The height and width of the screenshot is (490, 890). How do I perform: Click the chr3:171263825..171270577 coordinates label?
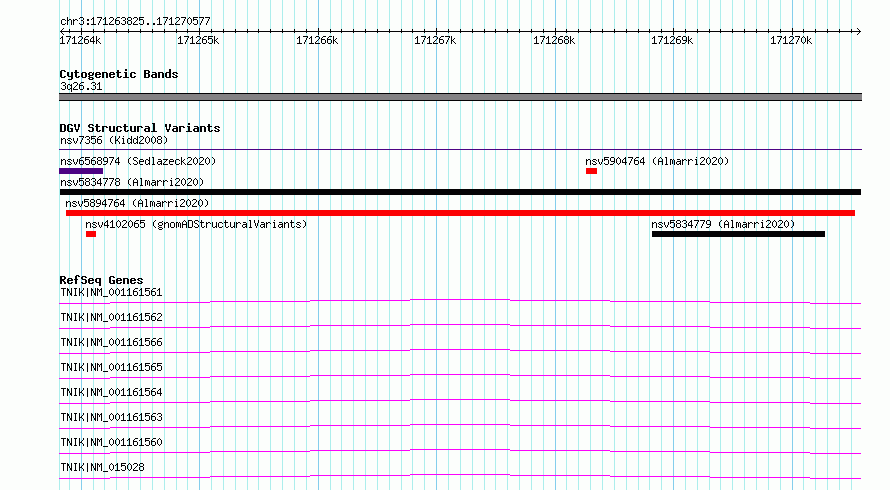(135, 21)
